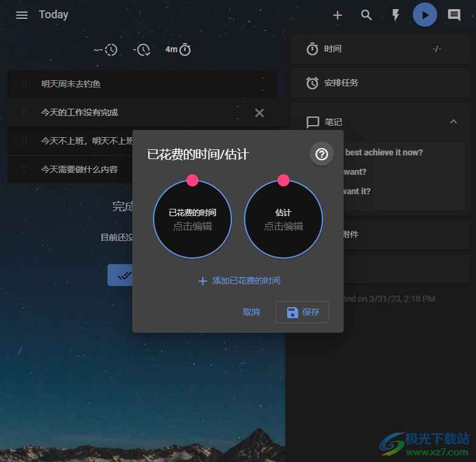Screen dimensions: 476x462
Task: Click 添加已花费的时间 link
Action: [x=239, y=281]
